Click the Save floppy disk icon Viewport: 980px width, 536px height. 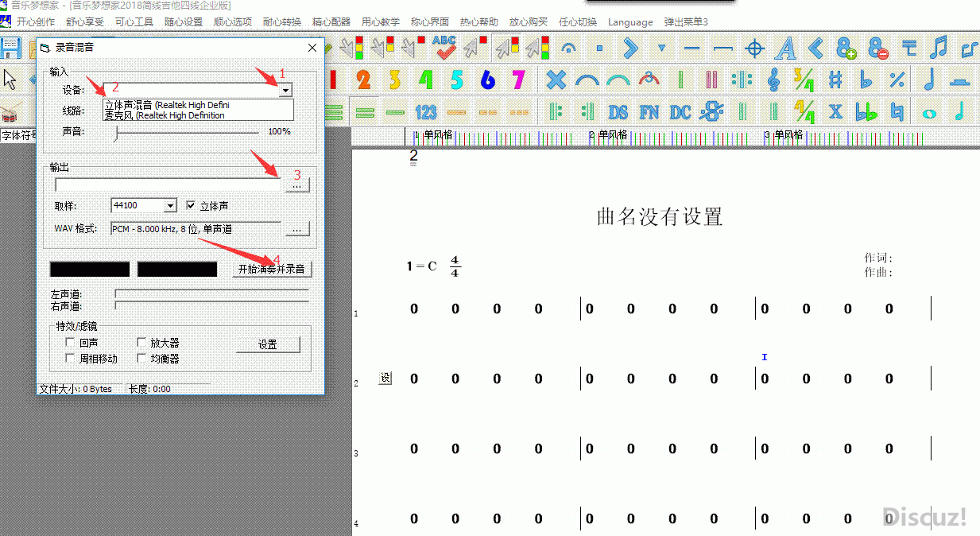pyautogui.click(x=10, y=49)
